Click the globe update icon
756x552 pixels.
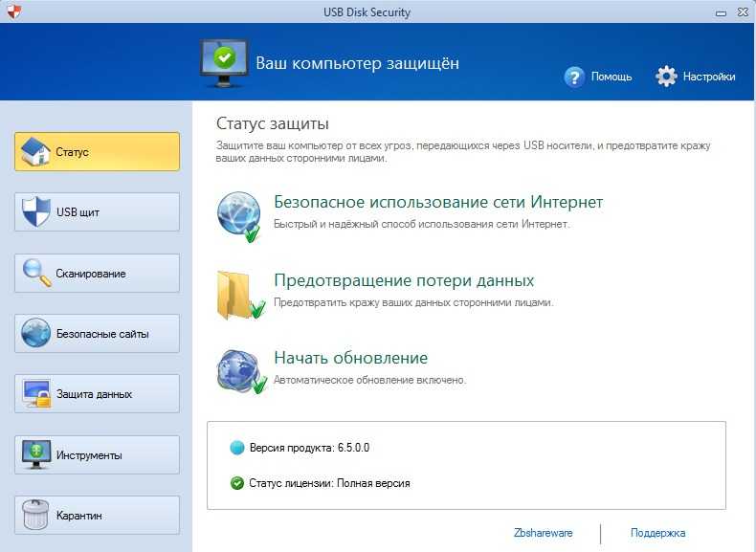click(x=241, y=372)
